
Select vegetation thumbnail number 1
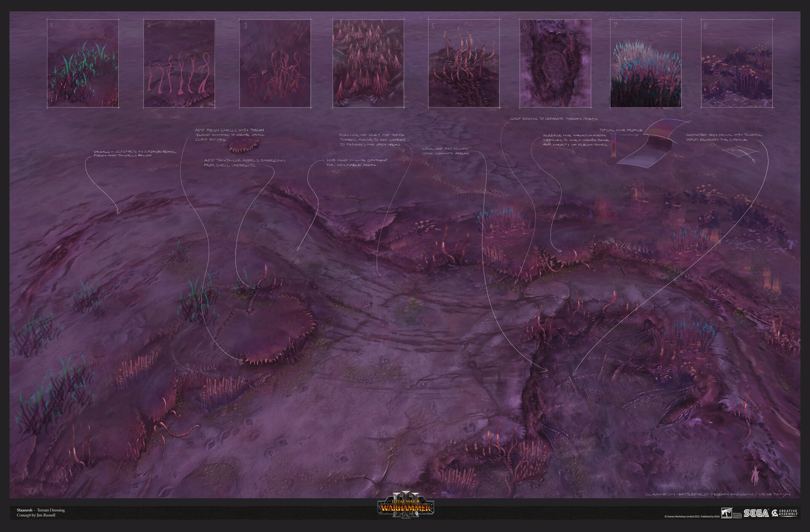(83, 62)
